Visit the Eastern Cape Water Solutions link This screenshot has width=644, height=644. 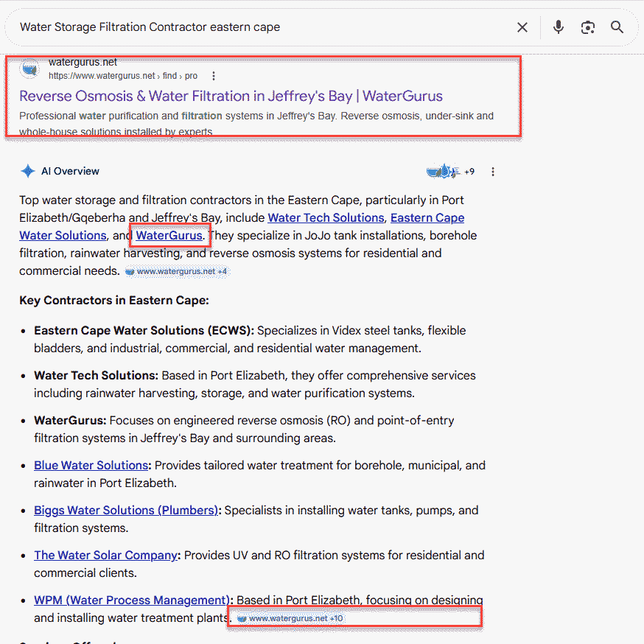tap(427, 217)
